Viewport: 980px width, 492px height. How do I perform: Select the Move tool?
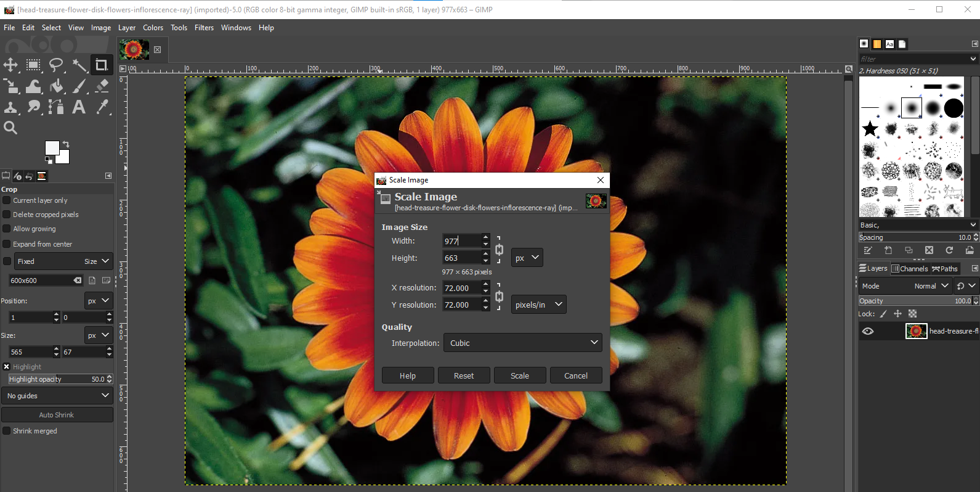10,65
